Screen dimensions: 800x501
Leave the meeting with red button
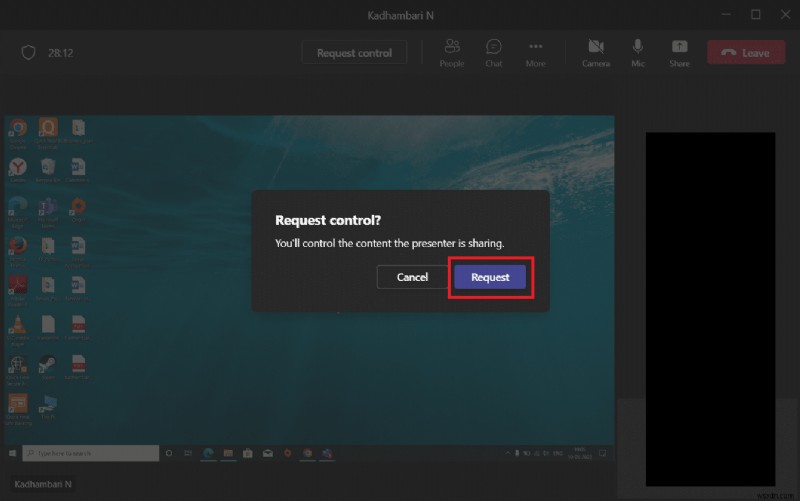tap(746, 53)
